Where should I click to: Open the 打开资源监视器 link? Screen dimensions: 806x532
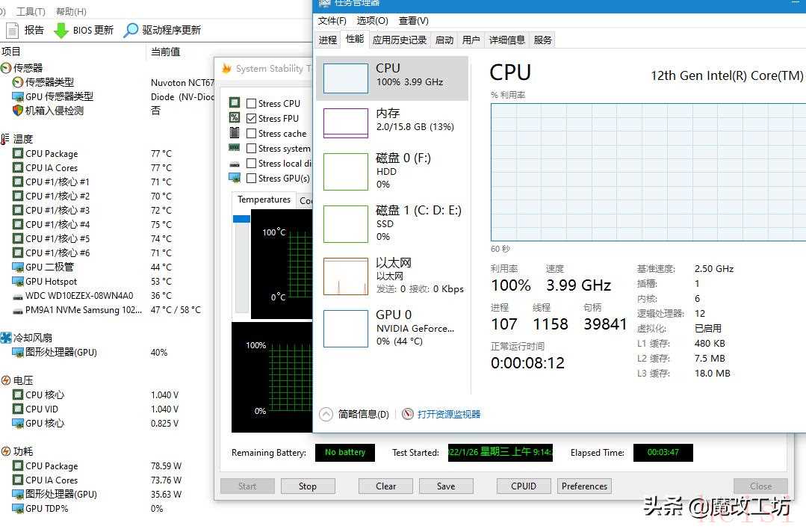[449, 414]
